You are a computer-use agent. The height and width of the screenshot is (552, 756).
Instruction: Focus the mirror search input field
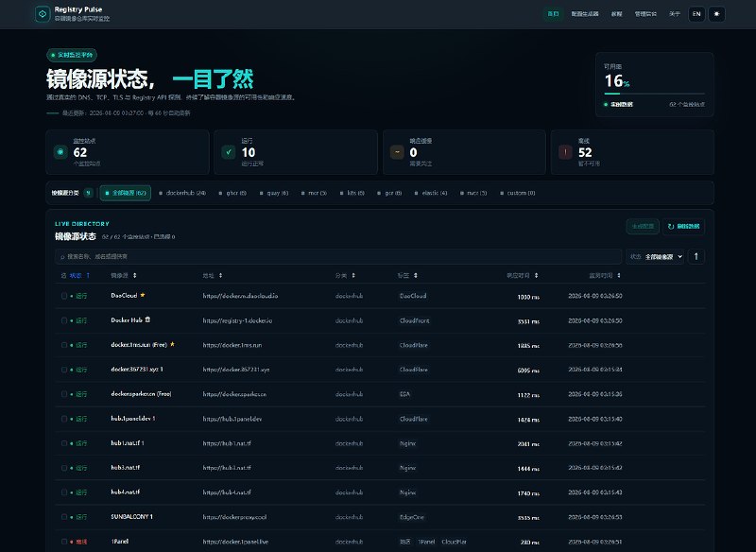[x=338, y=256]
